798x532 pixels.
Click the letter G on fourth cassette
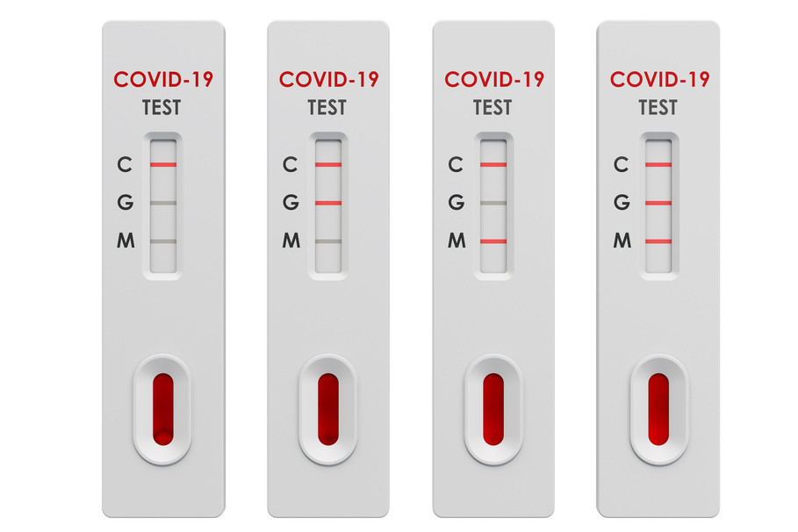622,202
